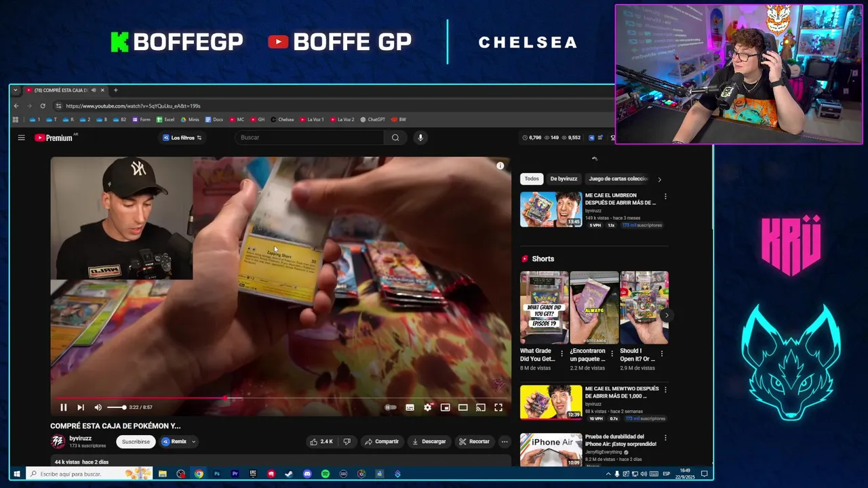Launch Premiere Pro from the taskbar

[235, 474]
